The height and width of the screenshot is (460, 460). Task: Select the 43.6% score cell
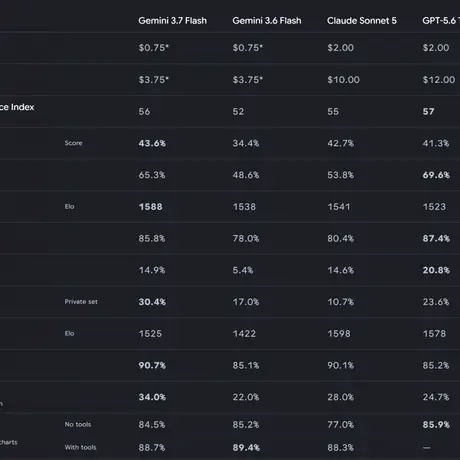coord(152,143)
